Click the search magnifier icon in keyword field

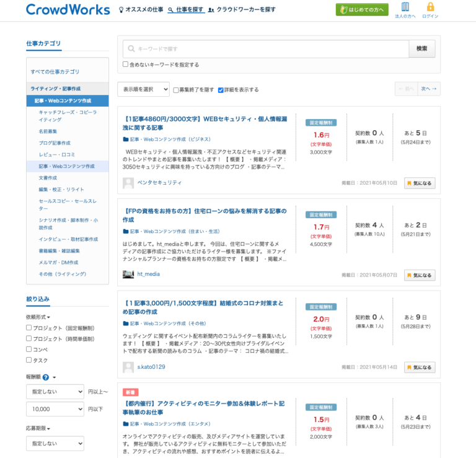pos(131,48)
